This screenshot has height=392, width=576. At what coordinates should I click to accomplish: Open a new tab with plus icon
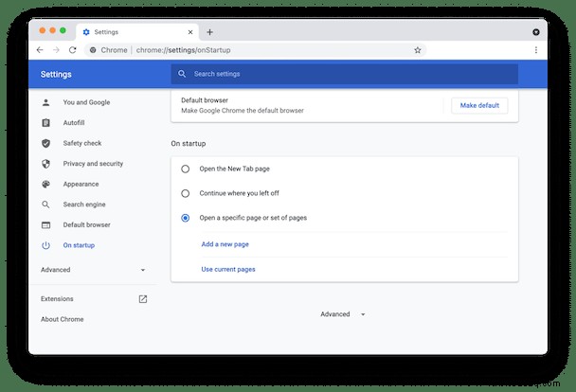tap(209, 32)
